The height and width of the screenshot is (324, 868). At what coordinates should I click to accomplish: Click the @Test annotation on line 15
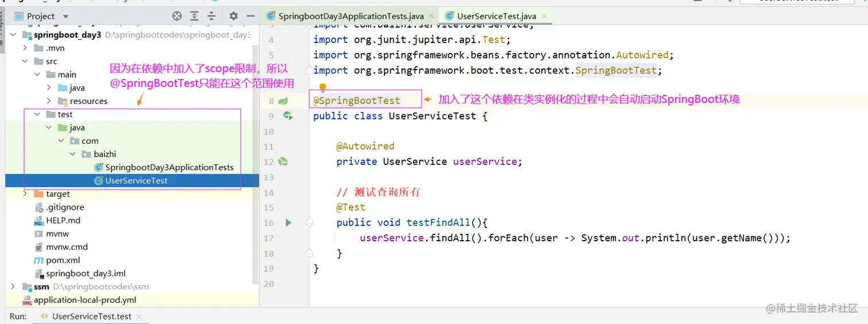351,207
